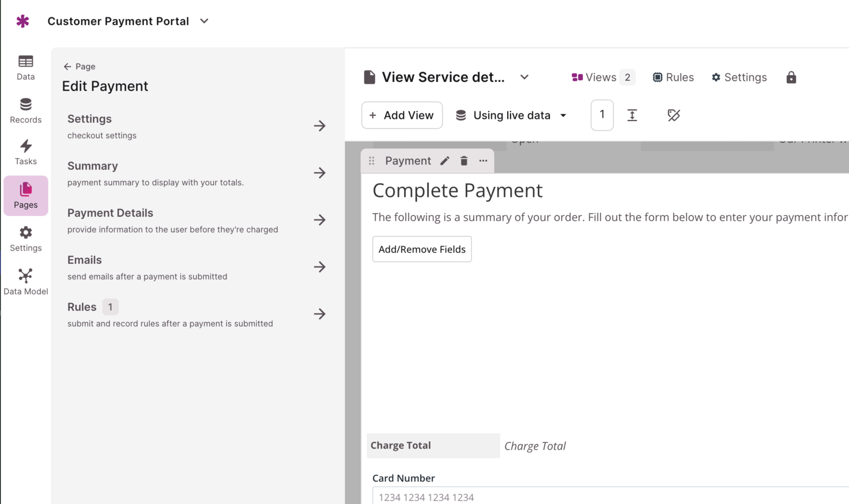Click the row height adjustment icon
This screenshot has height=504, width=849.
point(632,115)
